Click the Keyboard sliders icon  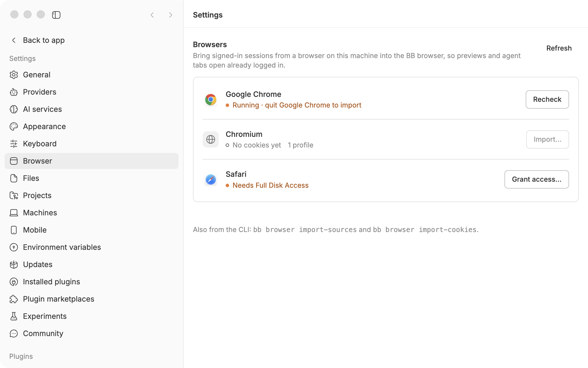coord(14,144)
